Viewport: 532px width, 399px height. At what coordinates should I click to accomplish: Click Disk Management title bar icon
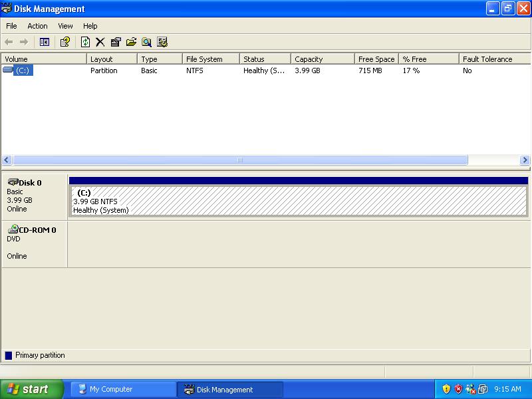point(7,8)
